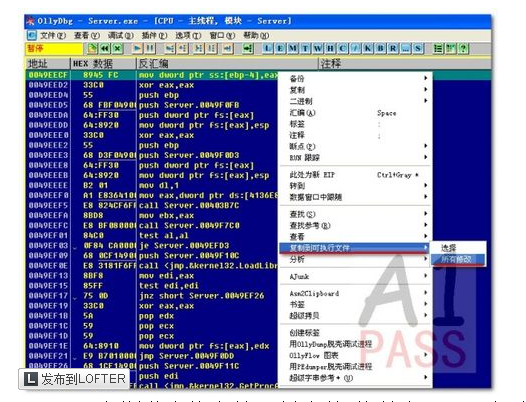Open Windows list with W button
Image resolution: width=526 pixels, height=402 pixels.
pyautogui.click(x=317, y=49)
